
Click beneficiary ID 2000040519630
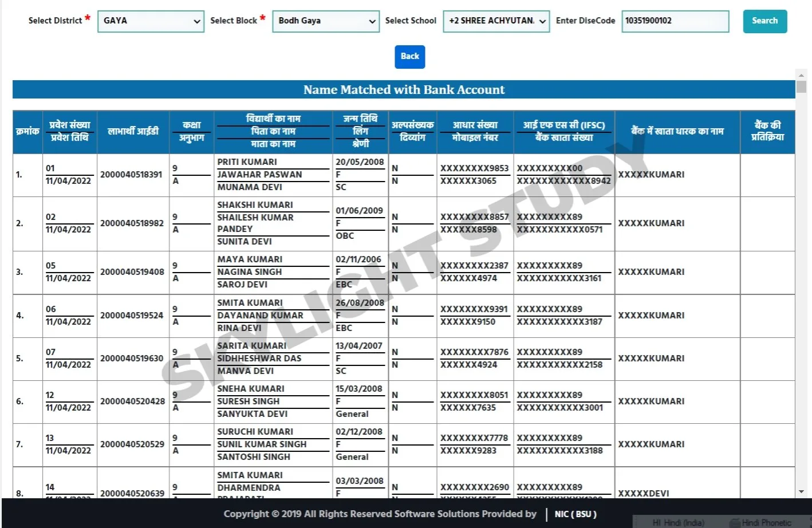[132, 358]
